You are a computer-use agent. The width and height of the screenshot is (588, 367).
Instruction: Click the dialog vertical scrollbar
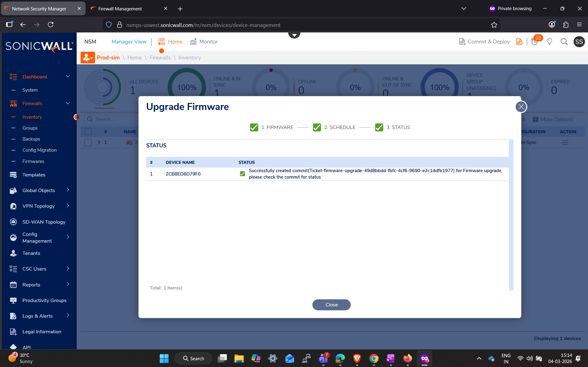pyautogui.click(x=511, y=215)
